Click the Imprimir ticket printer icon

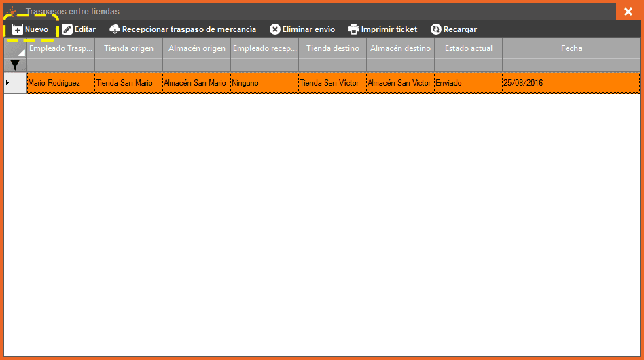(x=354, y=30)
